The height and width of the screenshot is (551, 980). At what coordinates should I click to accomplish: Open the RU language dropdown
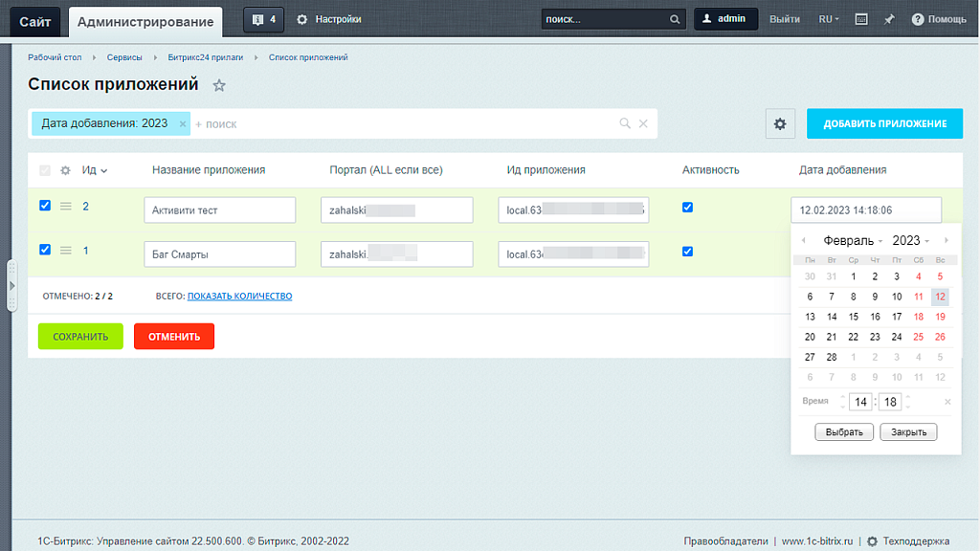pyautogui.click(x=829, y=19)
